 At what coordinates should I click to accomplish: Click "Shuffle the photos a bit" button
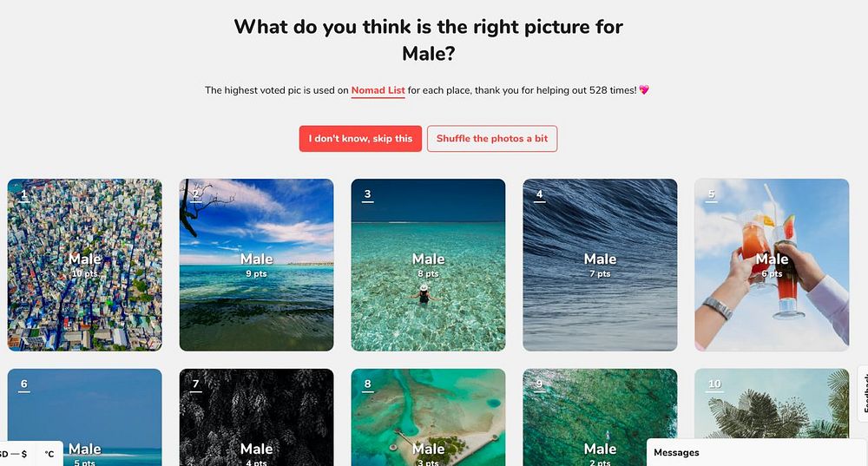point(492,138)
